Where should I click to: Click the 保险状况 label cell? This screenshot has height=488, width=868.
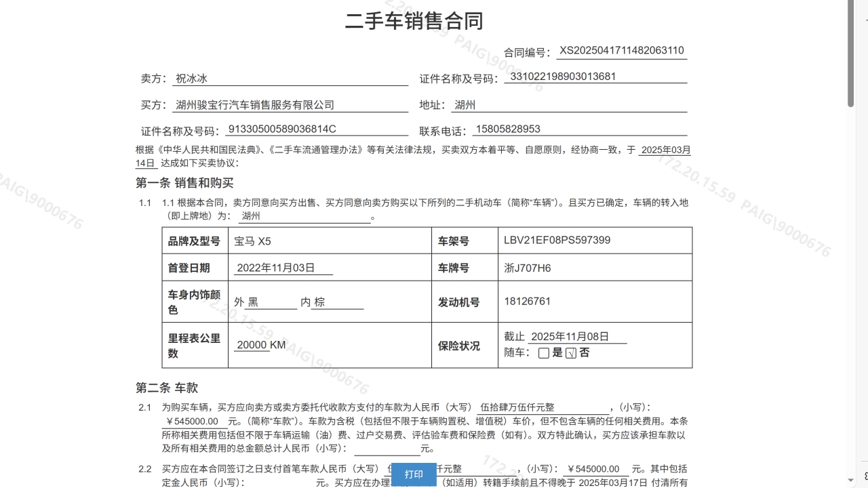click(x=465, y=345)
